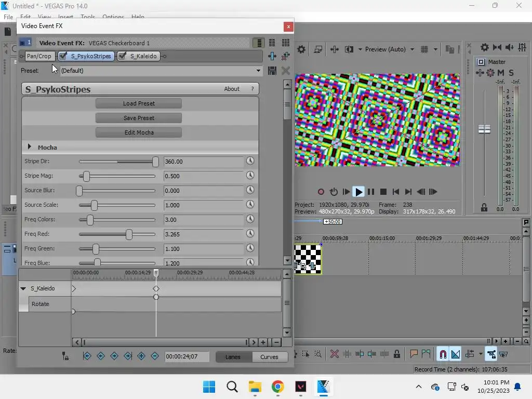Click the remove selected plug-in icon
Screen dimensions: 532x399
tap(286, 56)
